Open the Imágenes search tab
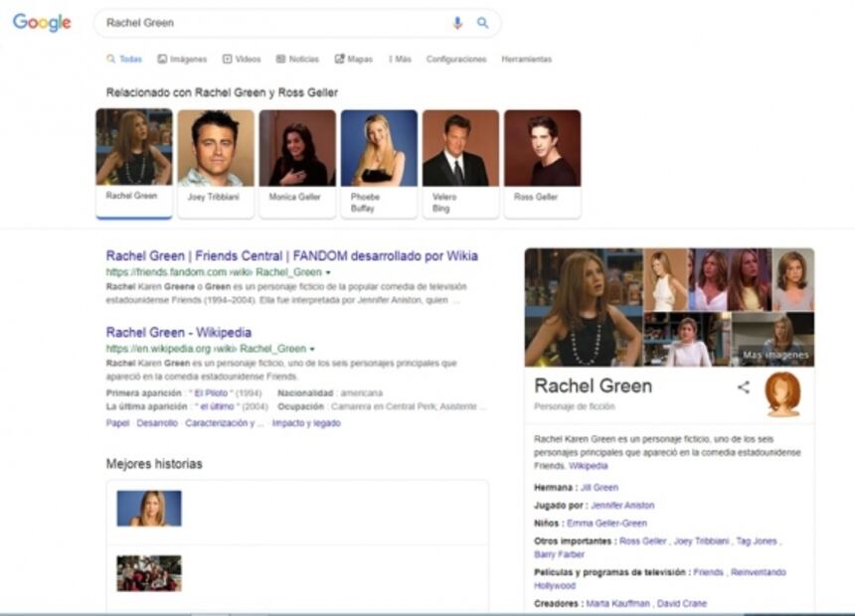The width and height of the screenshot is (855, 616). tap(182, 60)
